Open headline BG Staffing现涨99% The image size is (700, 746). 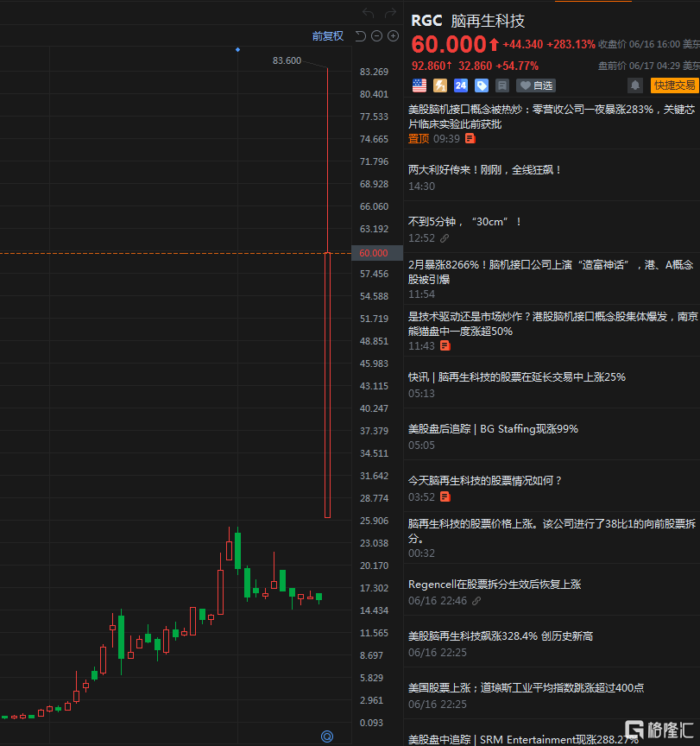(493, 429)
